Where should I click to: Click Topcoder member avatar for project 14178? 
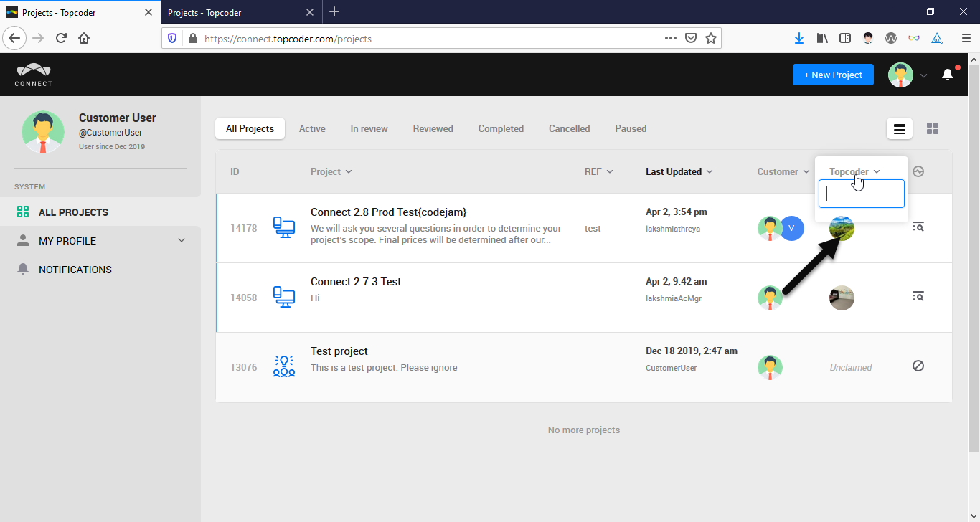pos(842,228)
